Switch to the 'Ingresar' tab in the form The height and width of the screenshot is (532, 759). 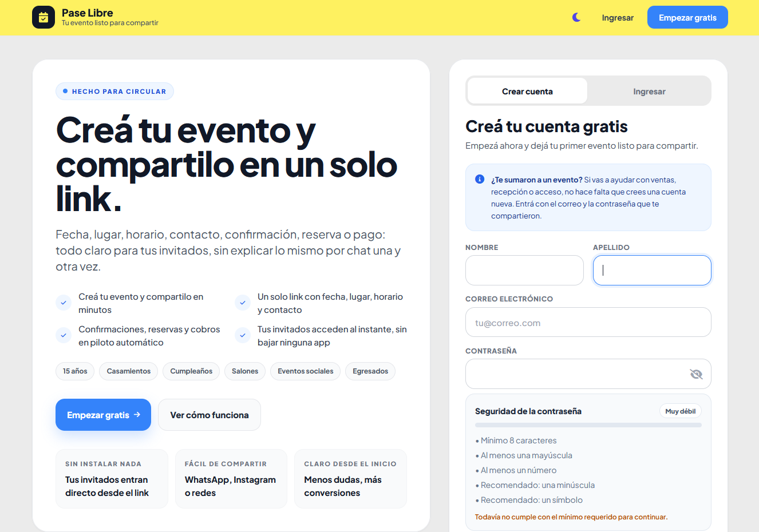649,92
